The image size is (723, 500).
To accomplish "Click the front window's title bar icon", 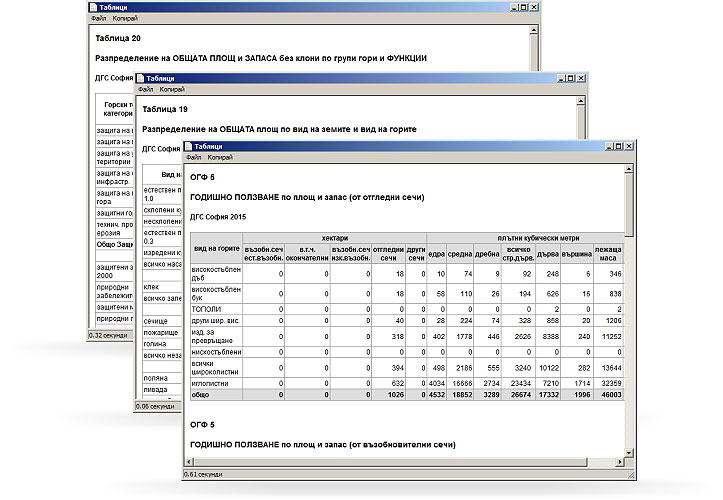I will pos(189,146).
